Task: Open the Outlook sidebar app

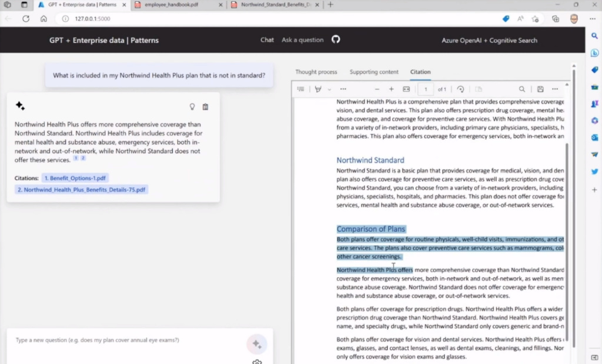Action: click(x=594, y=137)
